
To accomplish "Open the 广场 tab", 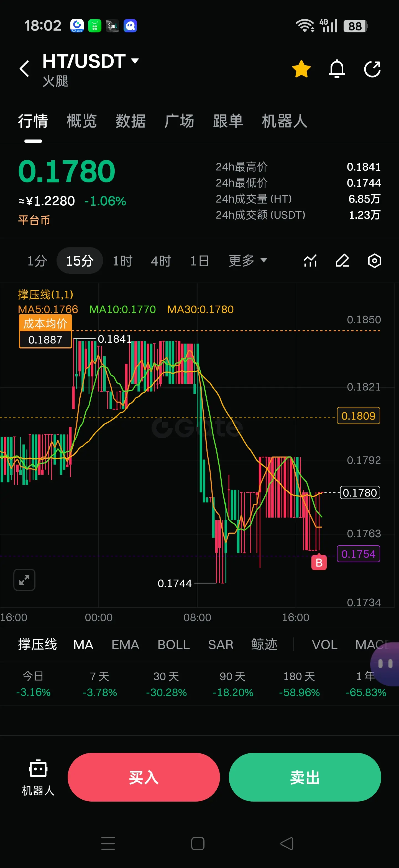I will pos(179,121).
